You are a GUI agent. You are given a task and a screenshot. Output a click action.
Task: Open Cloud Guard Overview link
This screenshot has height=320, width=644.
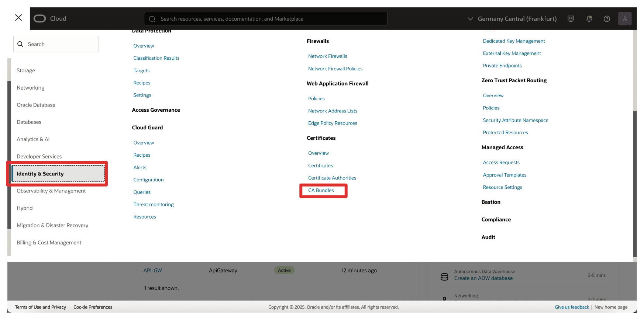(x=144, y=143)
